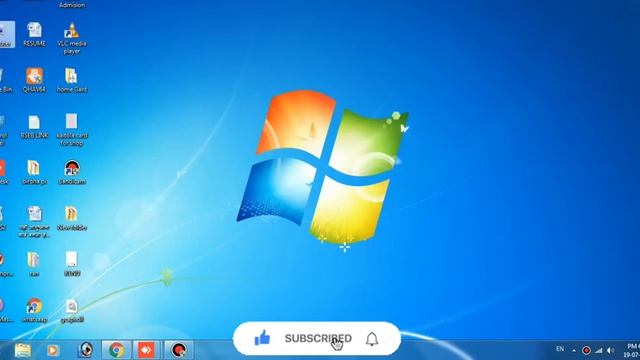The height and width of the screenshot is (360, 640).
Task: Select the New folder icon
Action: pyautogui.click(x=72, y=218)
